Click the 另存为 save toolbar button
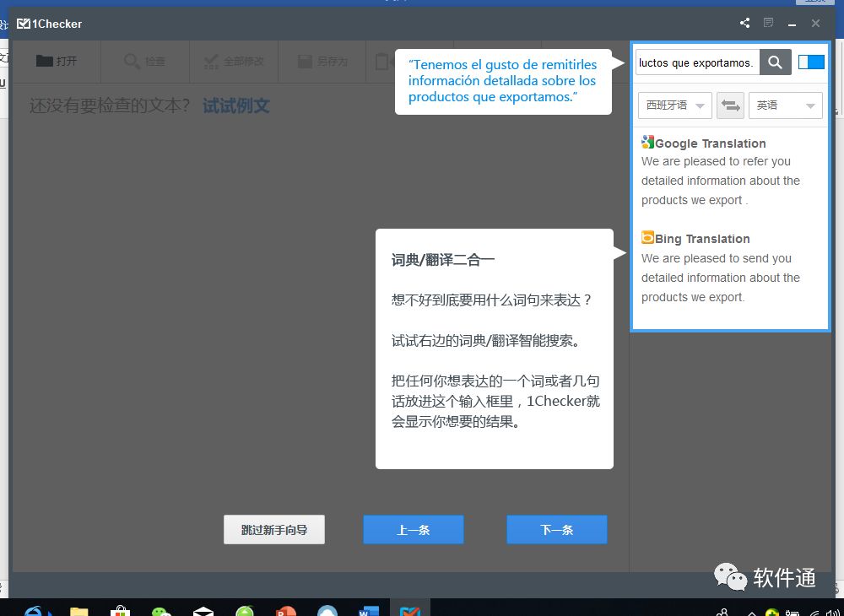844x616 pixels. (322, 62)
